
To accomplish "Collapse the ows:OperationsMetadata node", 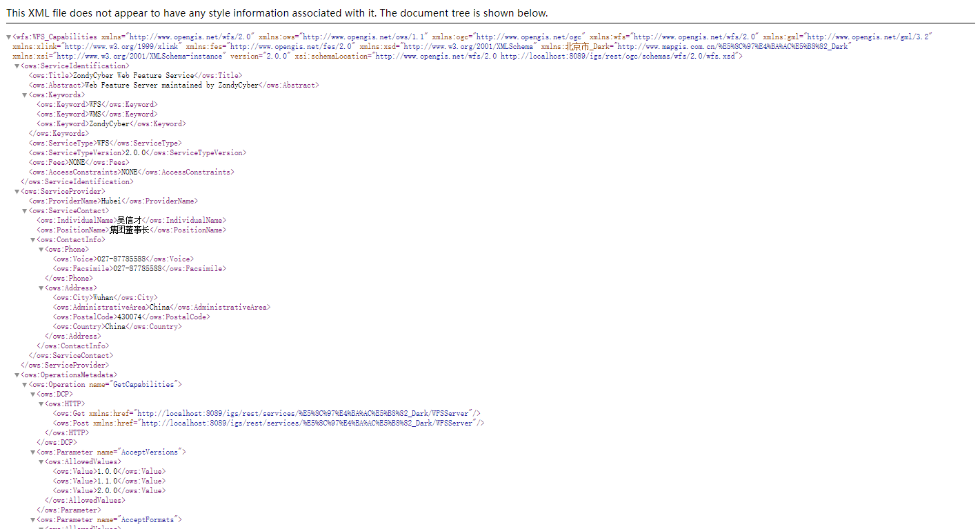I will 17,375.
